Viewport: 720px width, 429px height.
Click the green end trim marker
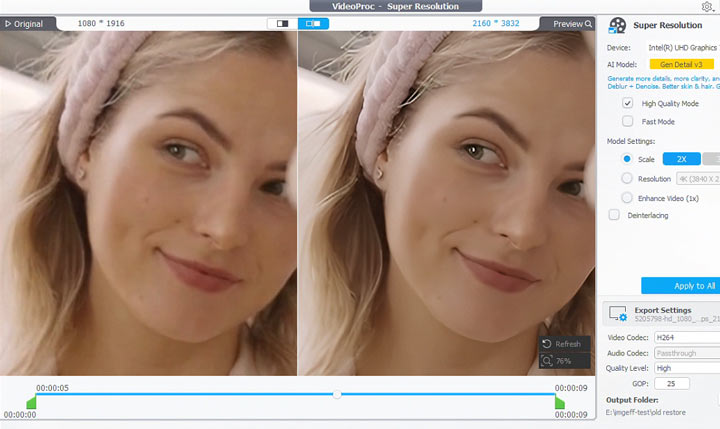[x=560, y=402]
